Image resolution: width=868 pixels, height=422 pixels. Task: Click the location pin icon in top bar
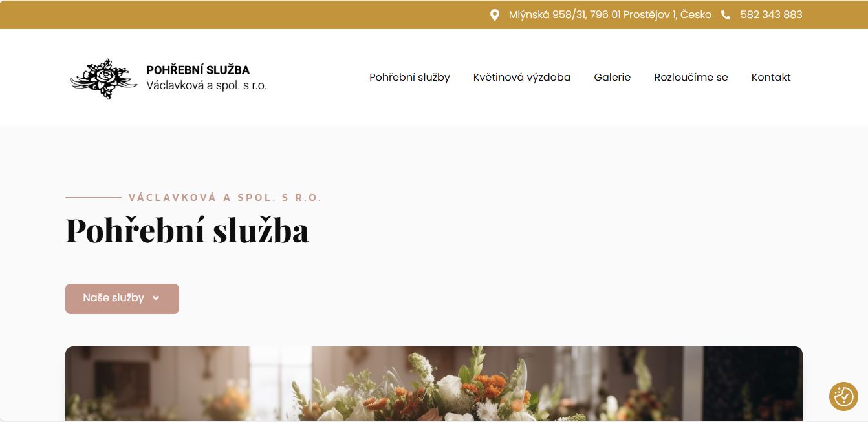(495, 15)
